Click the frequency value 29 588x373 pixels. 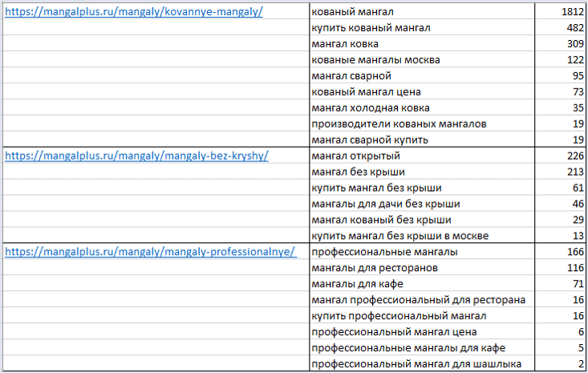pos(578,220)
